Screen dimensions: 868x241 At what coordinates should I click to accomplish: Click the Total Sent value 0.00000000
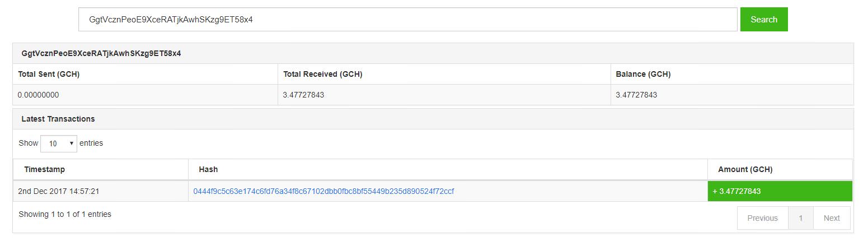[x=38, y=95]
